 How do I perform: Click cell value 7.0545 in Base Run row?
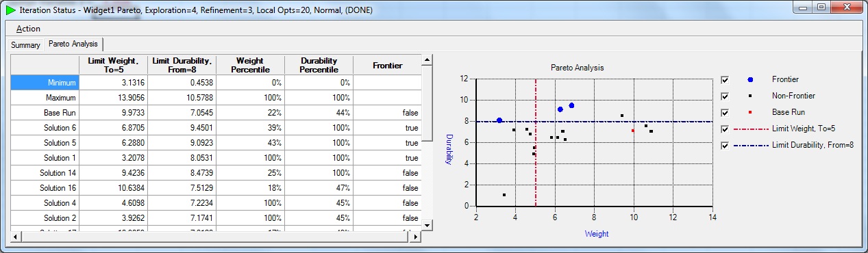182,112
